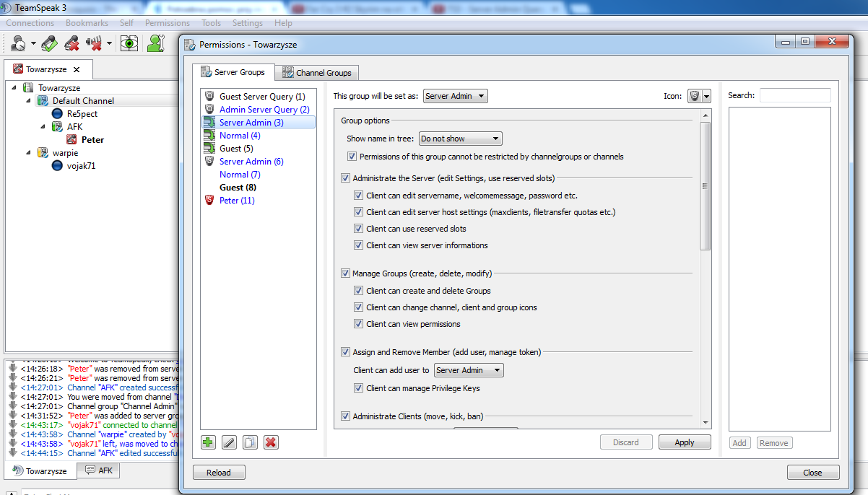Open the Tools menu

pyautogui.click(x=212, y=23)
